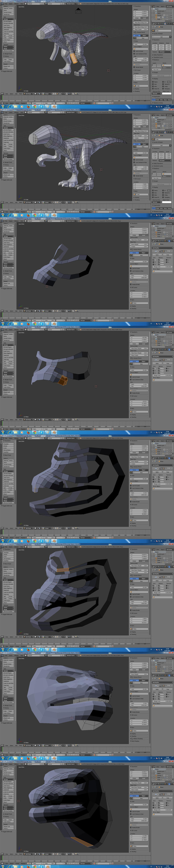Click Blender taskbar icon in top screenshot
174x868 pixels.
pos(54,106)
